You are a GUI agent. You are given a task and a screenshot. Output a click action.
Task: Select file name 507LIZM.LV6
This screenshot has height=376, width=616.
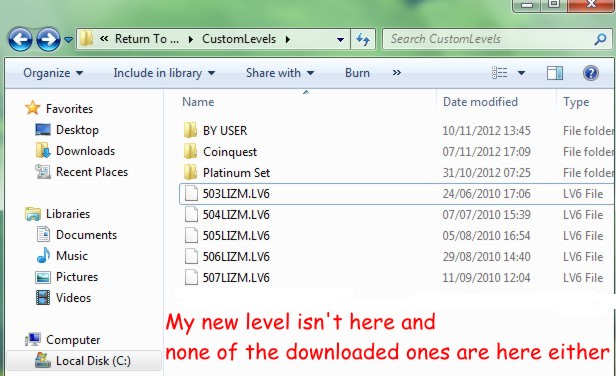(236, 278)
